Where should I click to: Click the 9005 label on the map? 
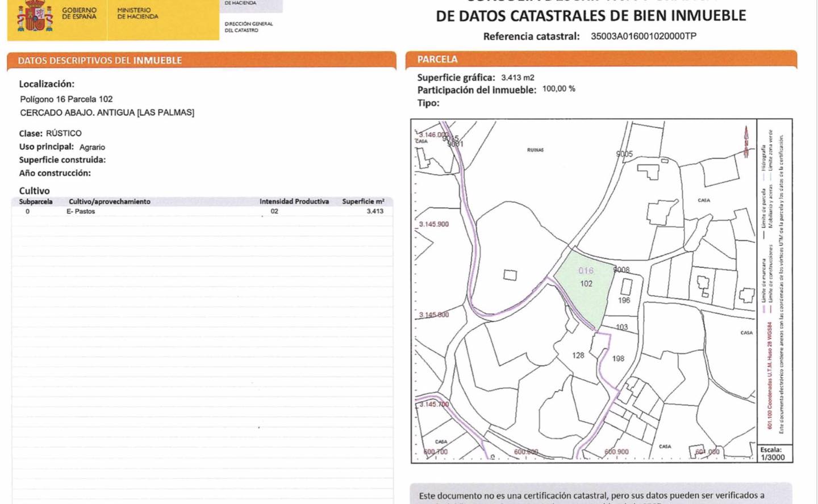[624, 154]
